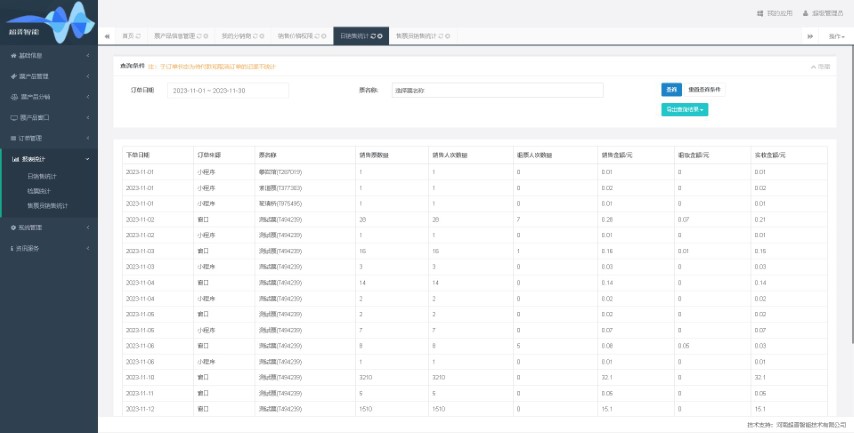Click the ticket icon beside 票产品管理
This screenshot has height=433, width=854.
click(x=13, y=76)
